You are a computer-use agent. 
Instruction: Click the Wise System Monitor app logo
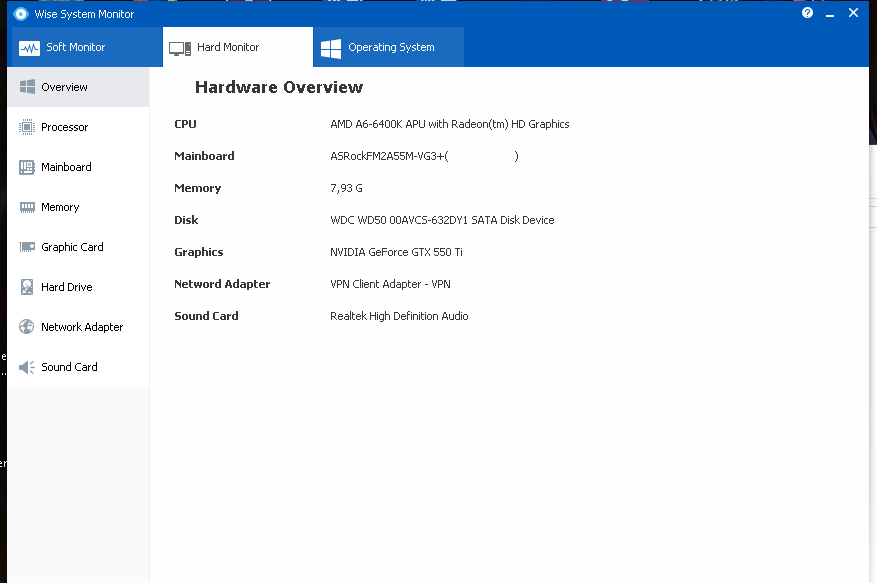[x=21, y=14]
